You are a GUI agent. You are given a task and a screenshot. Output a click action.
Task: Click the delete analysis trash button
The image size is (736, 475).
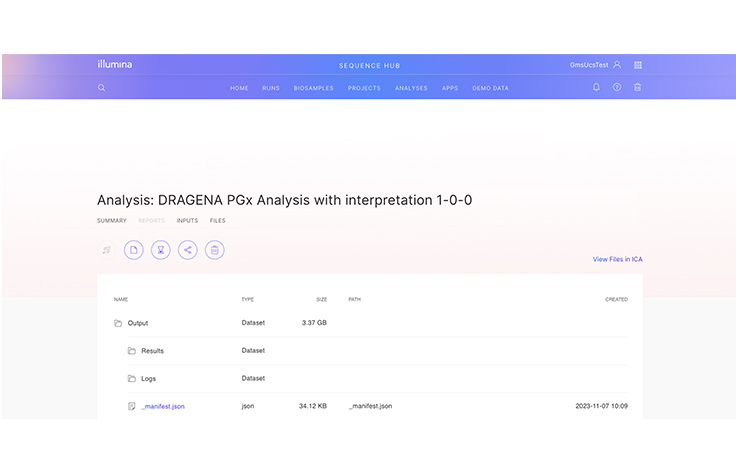pyautogui.click(x=214, y=250)
